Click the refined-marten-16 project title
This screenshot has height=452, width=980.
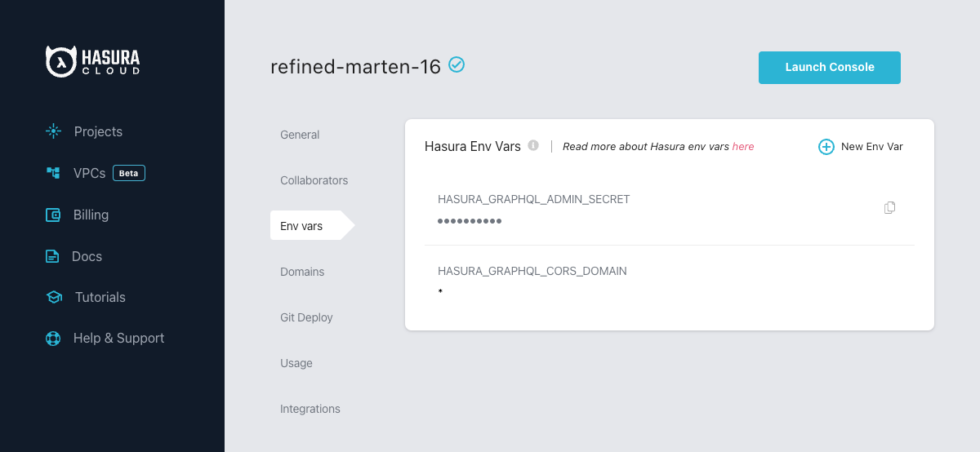coord(356,67)
